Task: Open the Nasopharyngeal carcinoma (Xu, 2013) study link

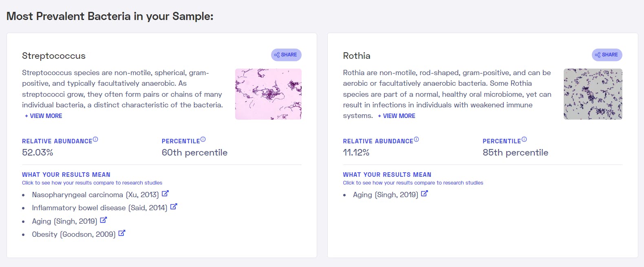Action: pyautogui.click(x=95, y=195)
